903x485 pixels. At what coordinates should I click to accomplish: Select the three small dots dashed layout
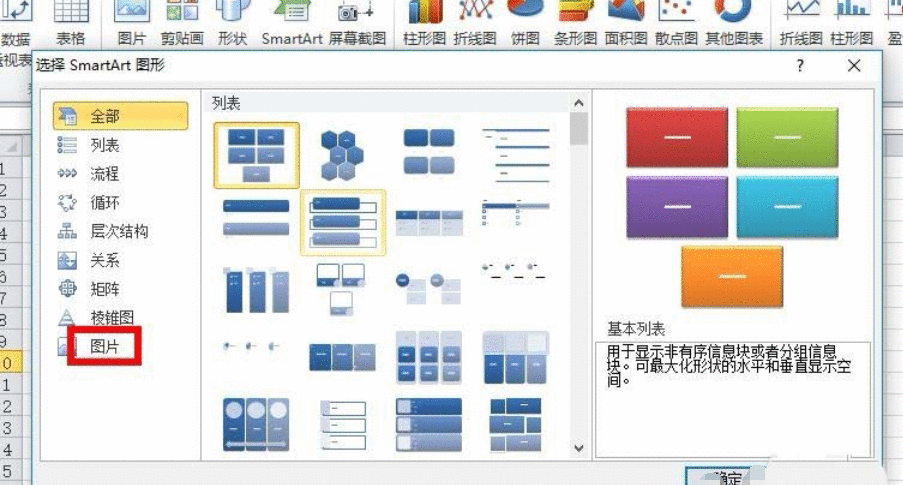(513, 271)
